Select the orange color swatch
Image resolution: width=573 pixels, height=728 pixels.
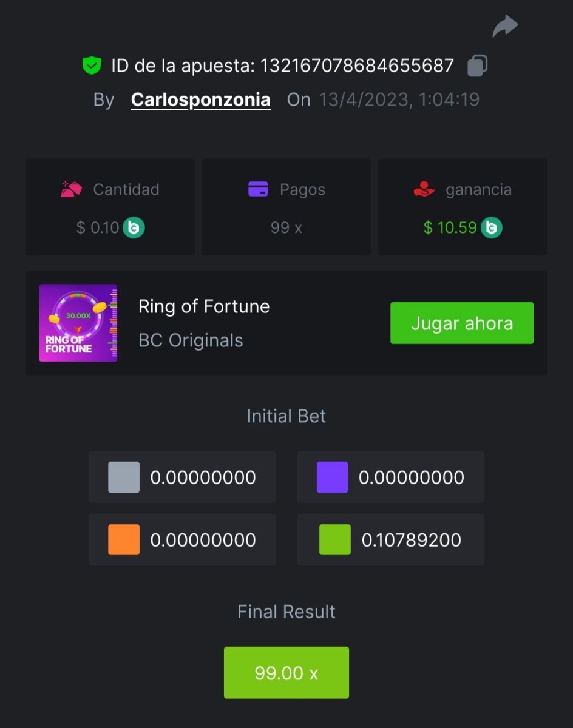pos(124,539)
